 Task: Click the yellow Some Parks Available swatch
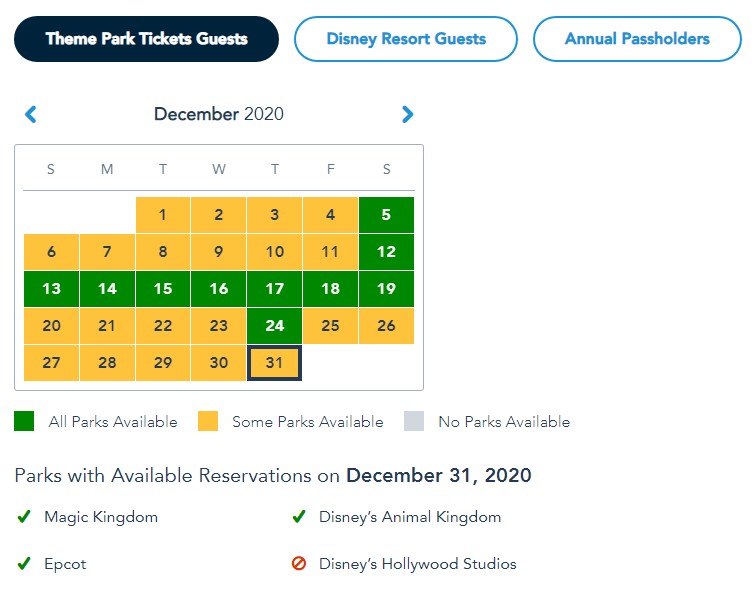pyautogui.click(x=207, y=422)
